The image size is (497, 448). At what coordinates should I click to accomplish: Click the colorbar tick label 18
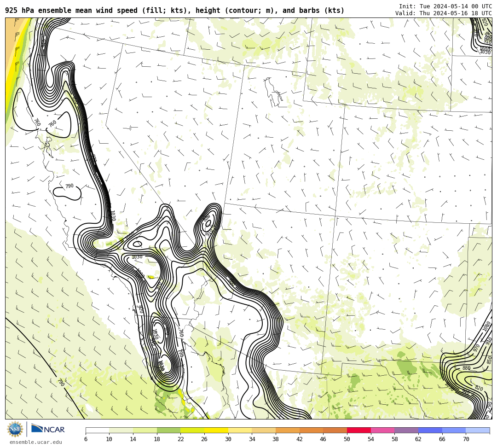(156, 439)
